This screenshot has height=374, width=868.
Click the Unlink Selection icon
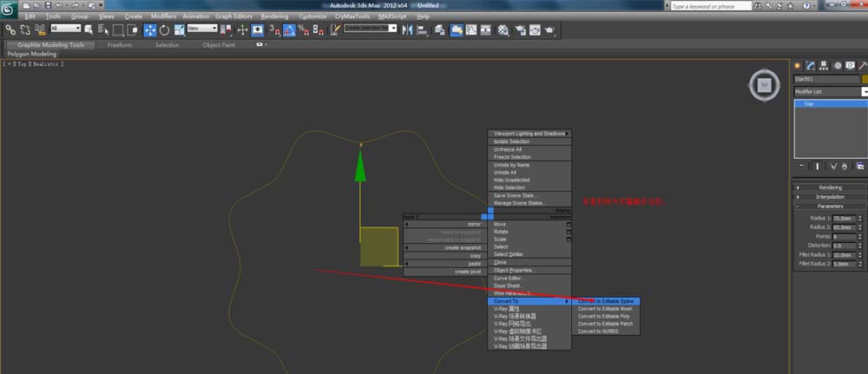[x=25, y=30]
